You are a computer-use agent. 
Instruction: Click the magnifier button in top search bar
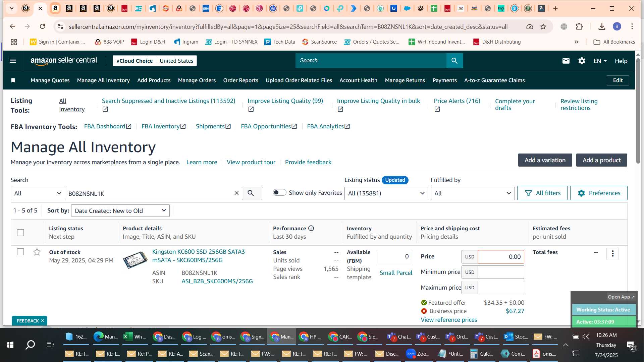454,61
